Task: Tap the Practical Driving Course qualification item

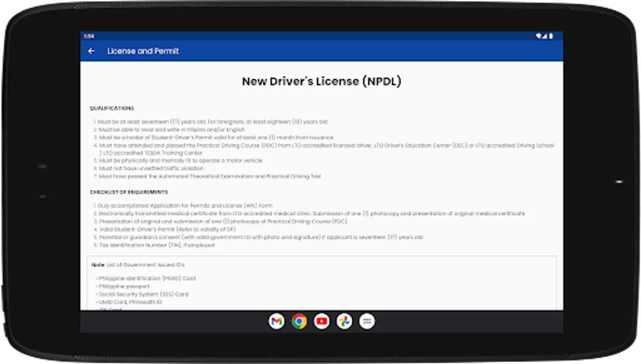Action: [x=324, y=146]
